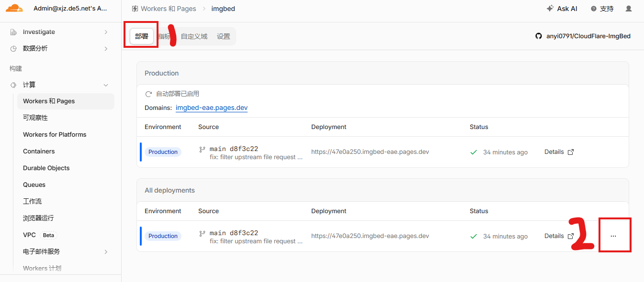Click the 计算 diamond icon
Image resolution: width=644 pixels, height=282 pixels.
tap(13, 85)
